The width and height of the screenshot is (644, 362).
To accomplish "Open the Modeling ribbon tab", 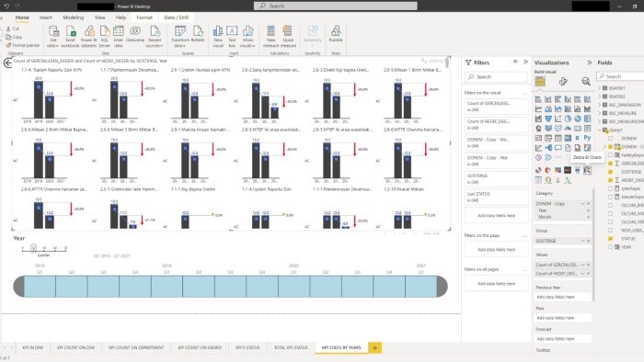I will (x=73, y=17).
